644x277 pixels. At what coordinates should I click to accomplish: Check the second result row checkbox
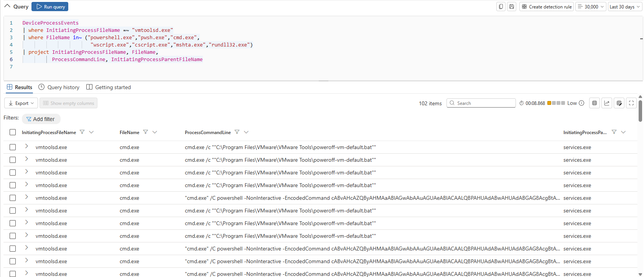(x=13, y=160)
